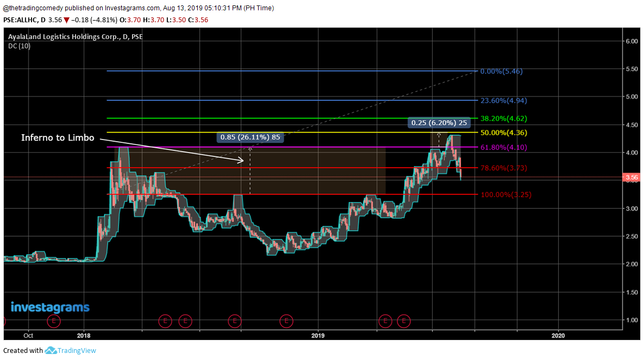Click the @thetradingcomedy author name
This screenshot has width=644, height=360.
click(x=33, y=8)
